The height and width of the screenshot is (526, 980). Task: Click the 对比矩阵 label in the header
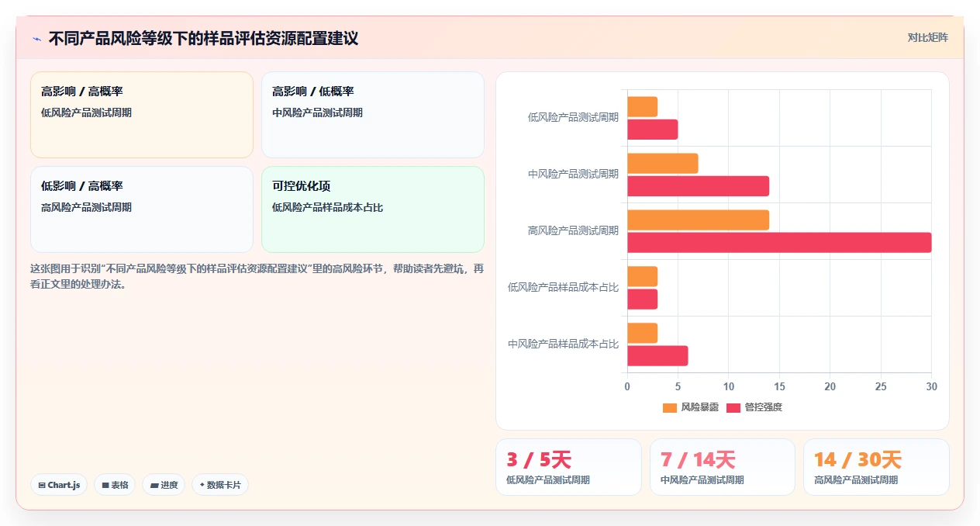click(x=928, y=37)
